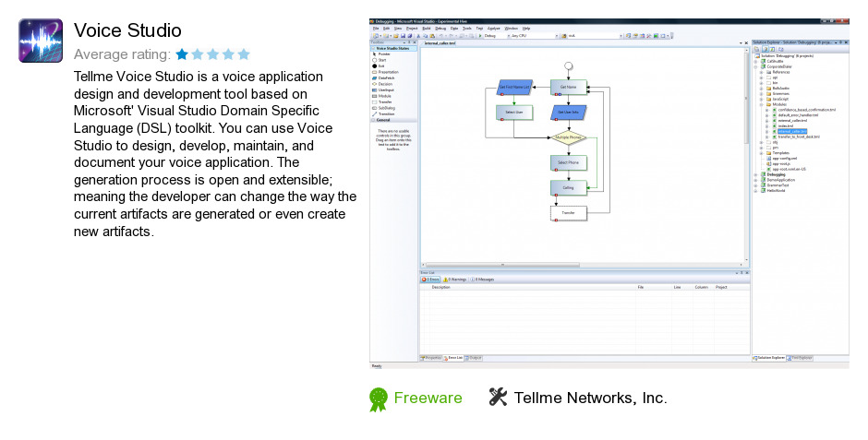The height and width of the screenshot is (440, 868).
Task: Click the Select User node
Action: [x=514, y=113]
